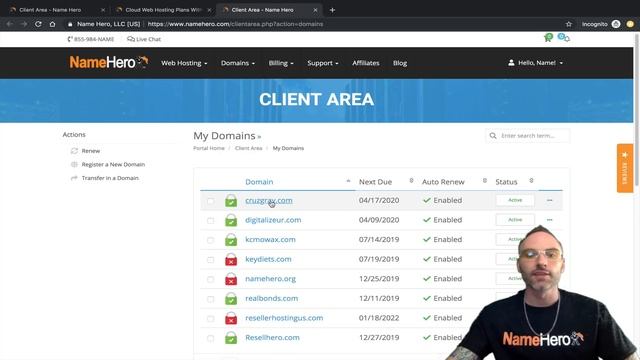
Task: Open the resellerhostingus.com domain link
Action: coord(284,318)
